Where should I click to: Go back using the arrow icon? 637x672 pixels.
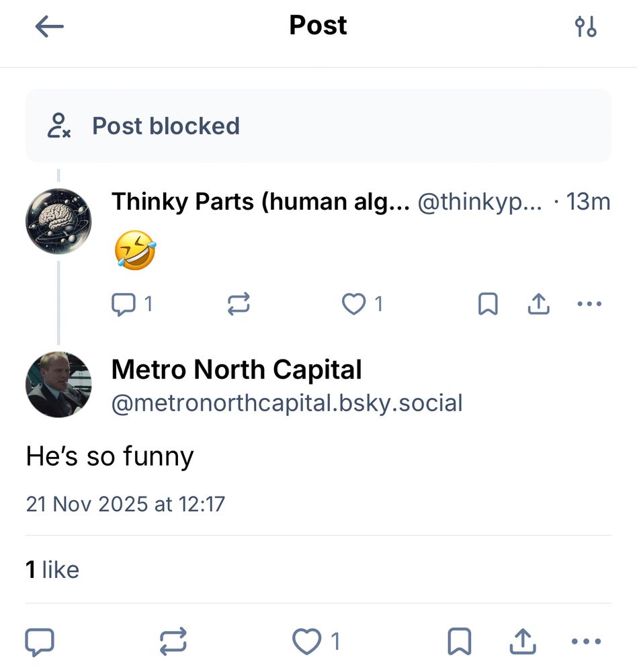point(49,27)
